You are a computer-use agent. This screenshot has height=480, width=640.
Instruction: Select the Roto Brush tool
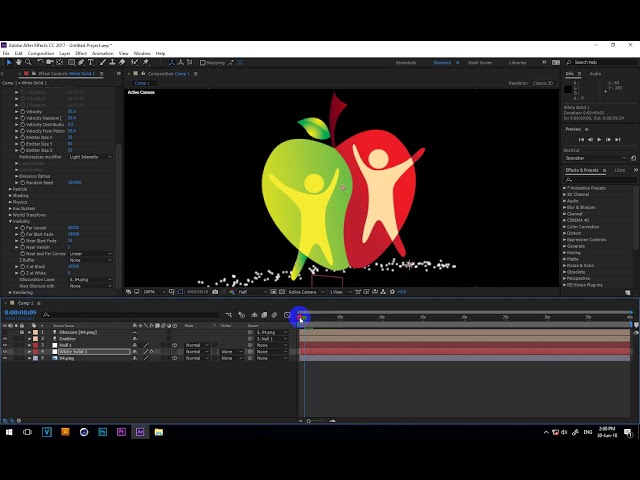click(x=134, y=62)
